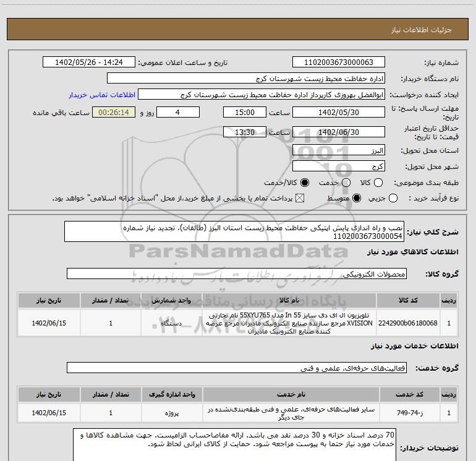Click the goods table date 1402/06/15
This screenshot has width=476, height=461.
tap(49, 323)
